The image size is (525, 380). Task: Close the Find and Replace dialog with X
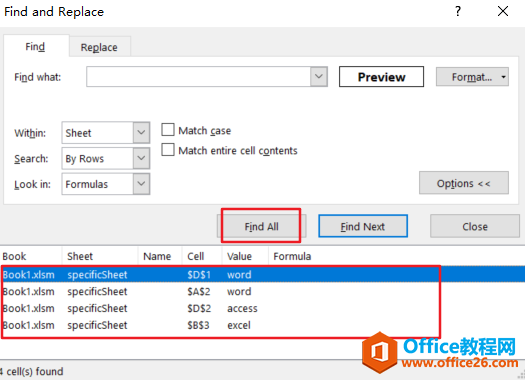pyautogui.click(x=503, y=11)
